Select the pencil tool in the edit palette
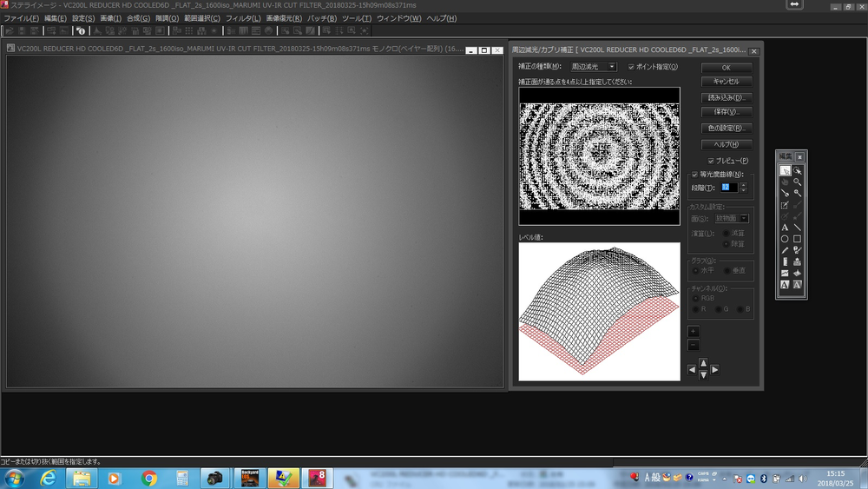This screenshot has width=868, height=489. pos(785,250)
